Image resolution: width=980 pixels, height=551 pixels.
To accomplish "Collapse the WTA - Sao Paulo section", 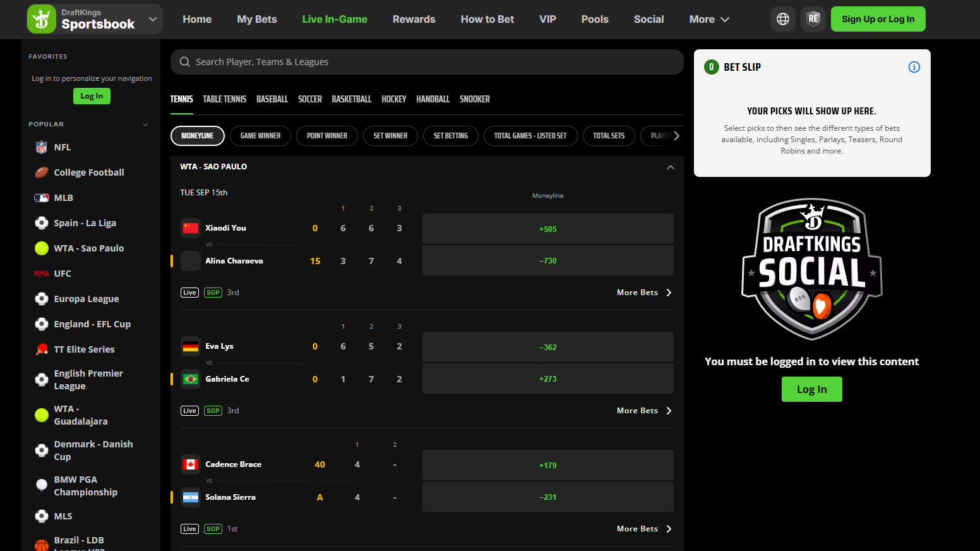I will click(x=671, y=167).
